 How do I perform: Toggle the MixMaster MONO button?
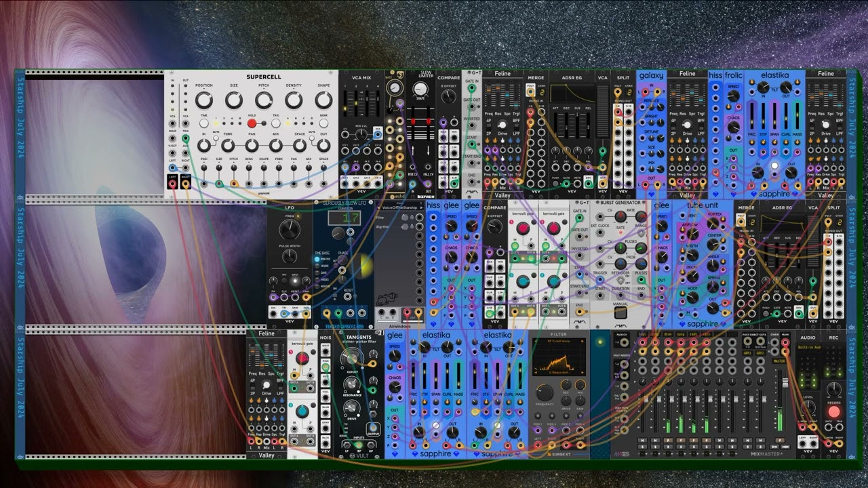click(x=785, y=447)
